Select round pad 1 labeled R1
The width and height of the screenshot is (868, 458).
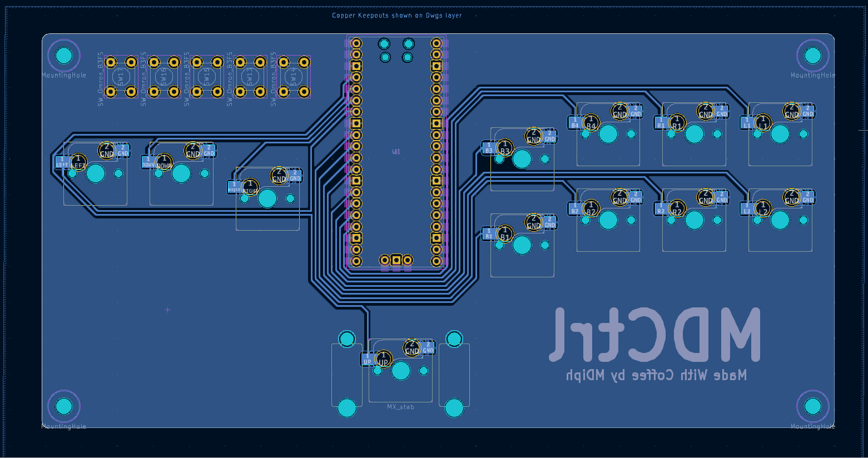coord(677,122)
